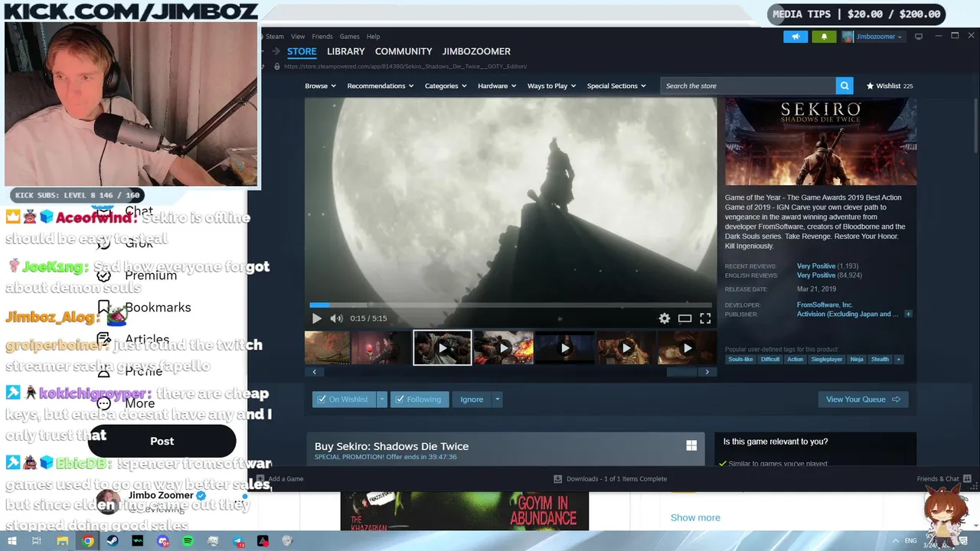
Task: Click the Steam store URL text
Action: pos(405,67)
